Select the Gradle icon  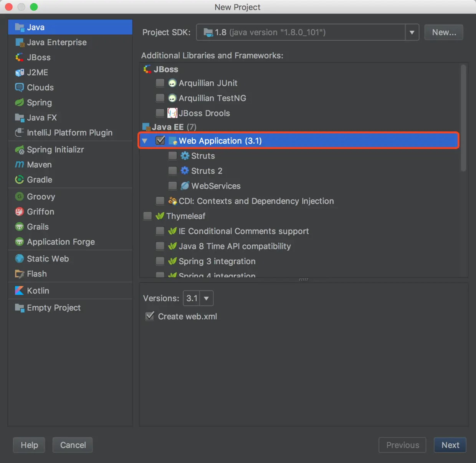[20, 180]
